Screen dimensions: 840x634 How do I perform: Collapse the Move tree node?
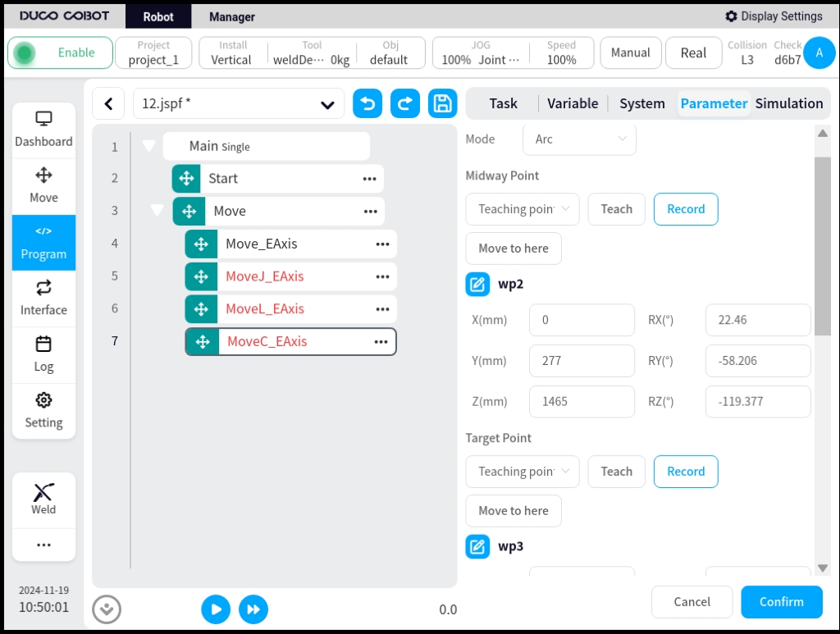(x=157, y=210)
